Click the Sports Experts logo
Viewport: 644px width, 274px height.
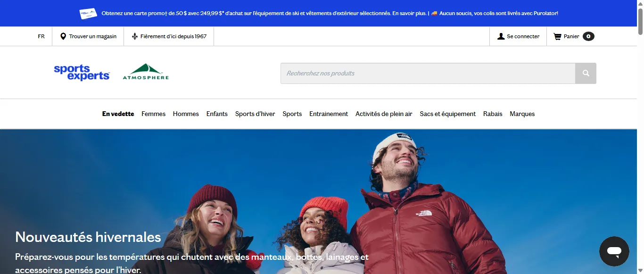click(x=82, y=73)
